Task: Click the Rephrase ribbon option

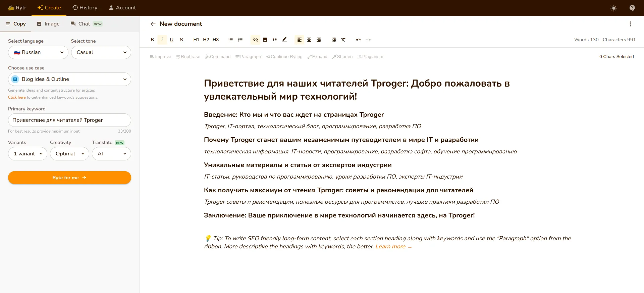Action: (188, 57)
